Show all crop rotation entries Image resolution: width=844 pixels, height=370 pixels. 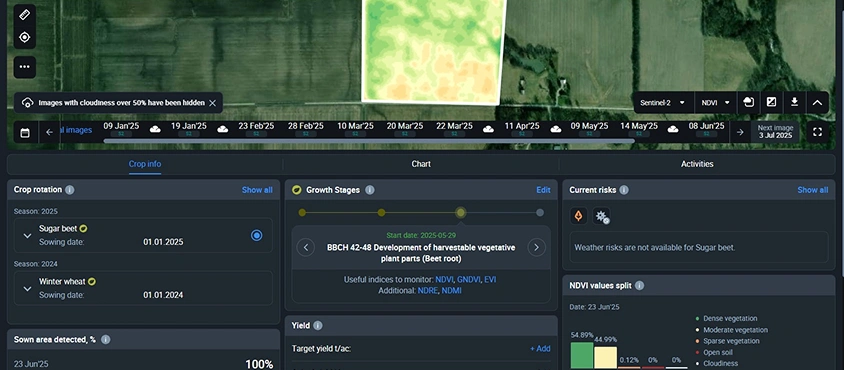[257, 190]
